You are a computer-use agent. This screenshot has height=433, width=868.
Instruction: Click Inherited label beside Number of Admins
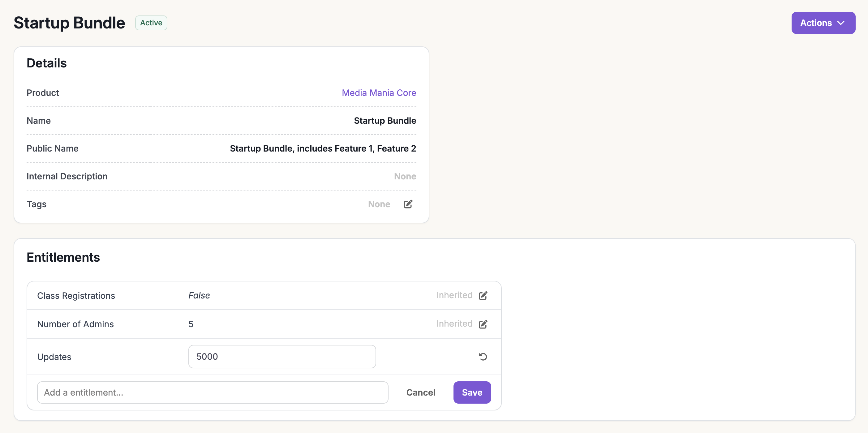[454, 324]
